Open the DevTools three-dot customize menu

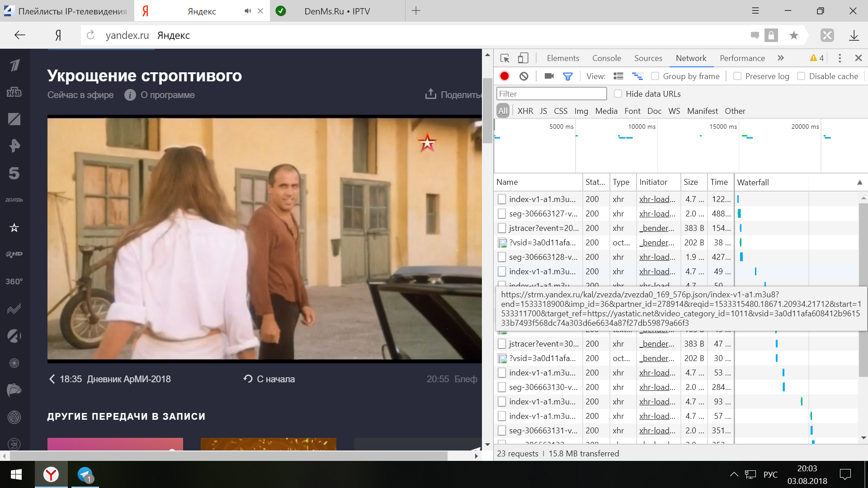click(x=840, y=58)
